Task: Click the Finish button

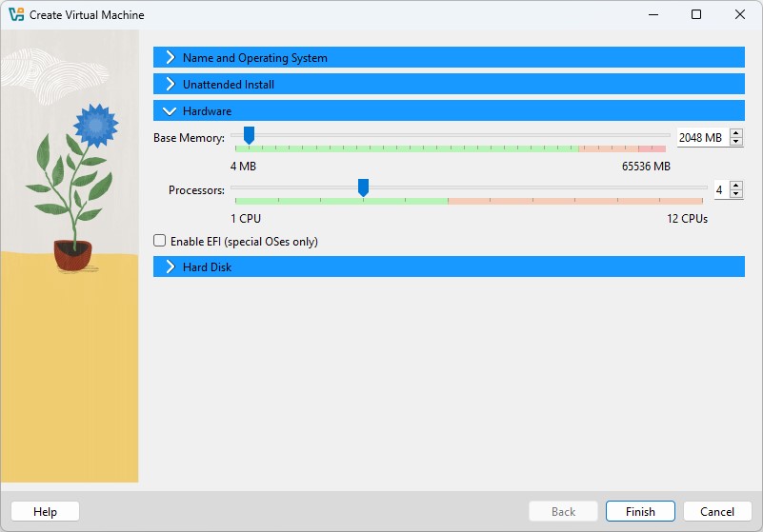Action: tap(640, 512)
